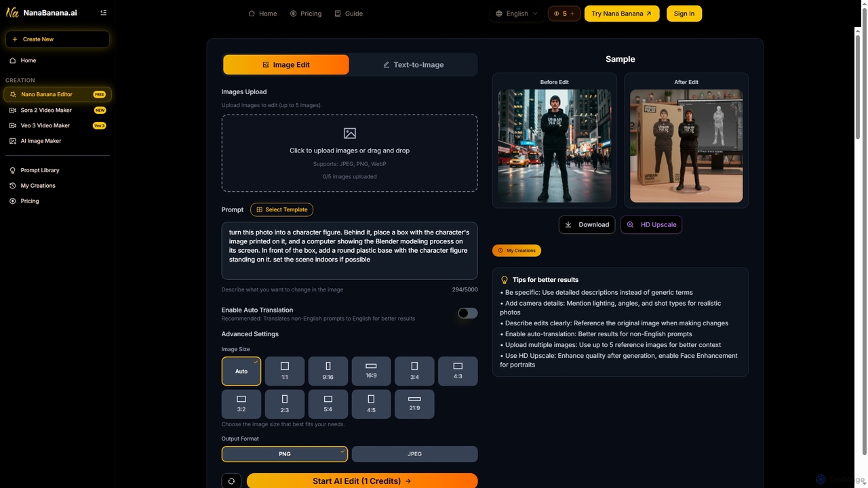Toggle Enable Auto Translation switch

click(468, 313)
